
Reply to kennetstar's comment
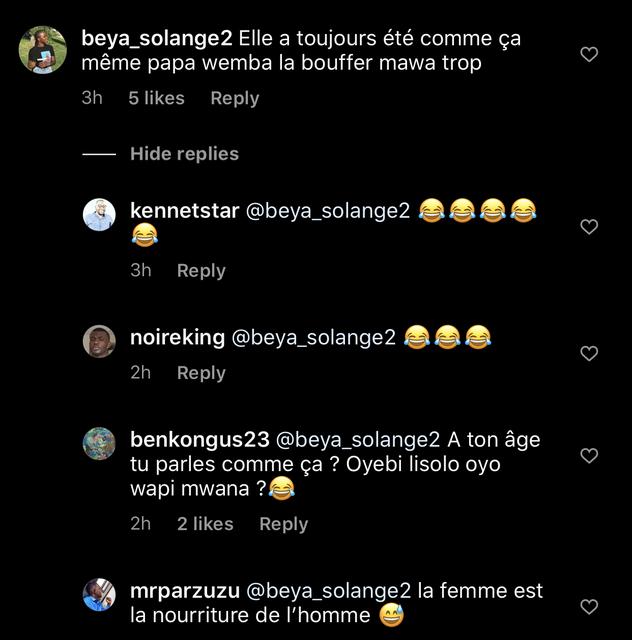(x=201, y=271)
